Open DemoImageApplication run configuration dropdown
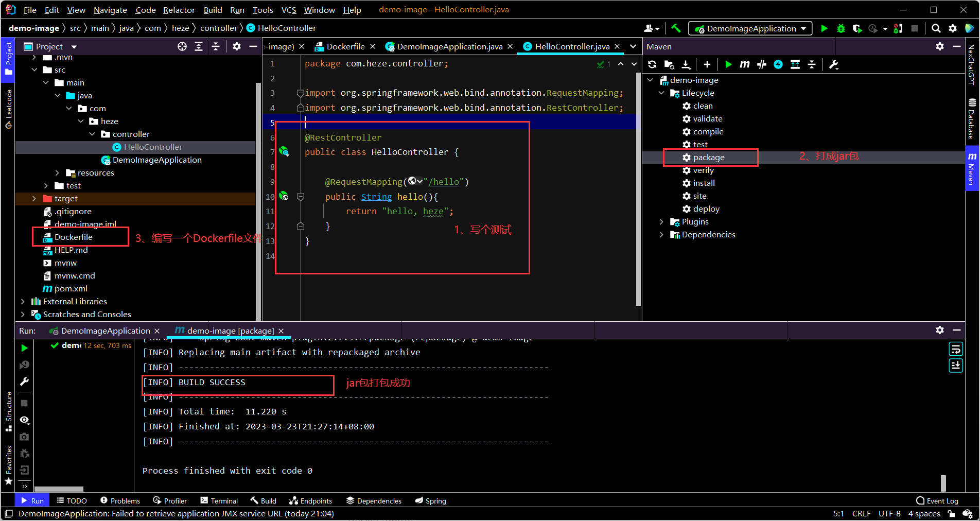This screenshot has height=521, width=980. click(751, 28)
